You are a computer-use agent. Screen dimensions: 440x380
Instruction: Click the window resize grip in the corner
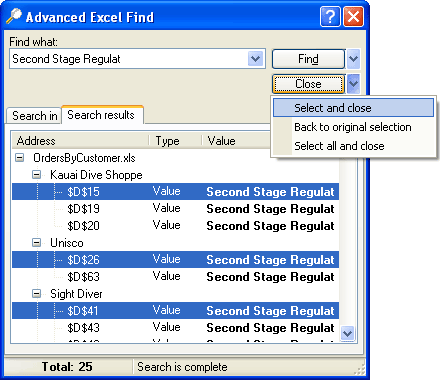tap(360, 369)
